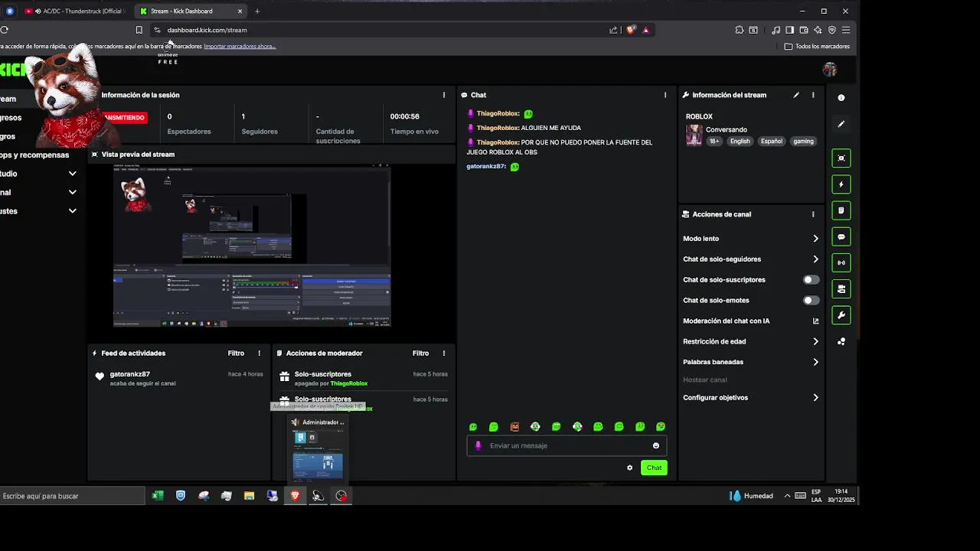
Task: Expand Chat de solo-seguidores options
Action: click(x=815, y=259)
